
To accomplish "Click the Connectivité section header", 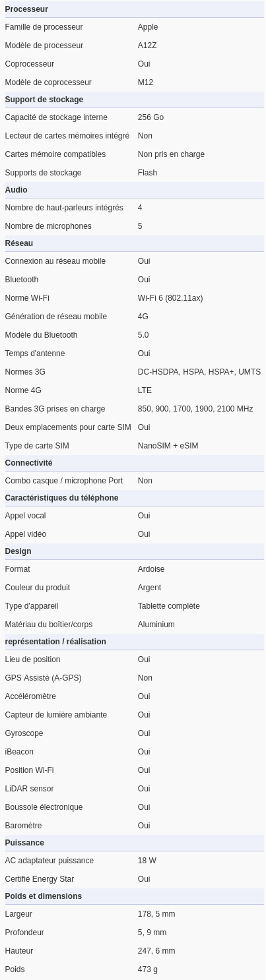I will tap(28, 463).
